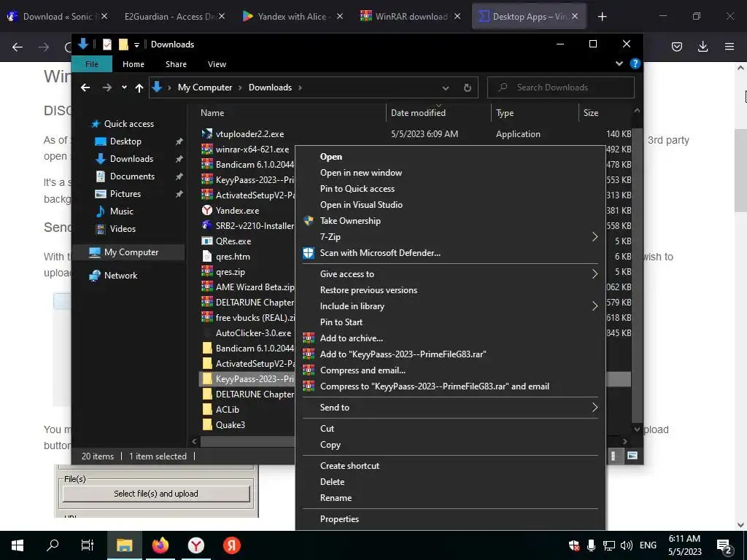The width and height of the screenshot is (747, 560).
Task: Switch to large icons view button
Action: click(632, 456)
